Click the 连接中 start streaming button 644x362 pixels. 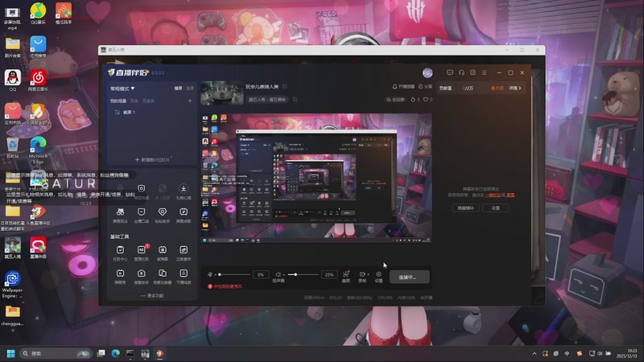pyautogui.click(x=410, y=277)
